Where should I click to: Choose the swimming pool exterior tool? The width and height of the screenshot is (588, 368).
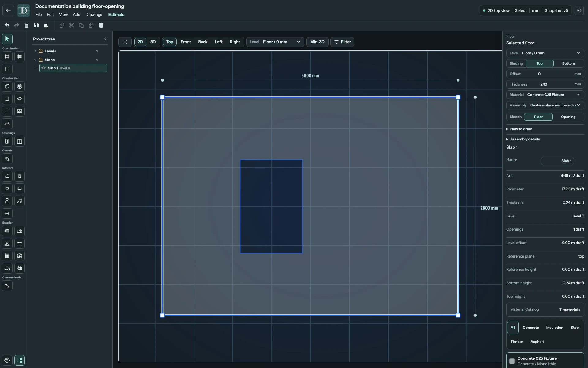[7, 243]
